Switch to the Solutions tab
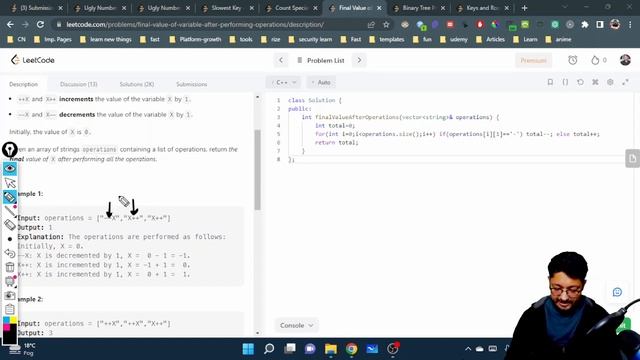Viewport: 640px width, 360px height. pos(137,84)
